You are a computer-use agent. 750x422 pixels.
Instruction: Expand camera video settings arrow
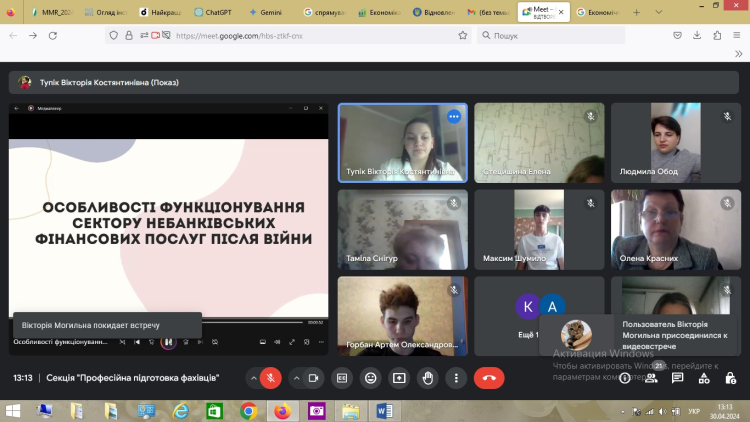click(x=294, y=378)
